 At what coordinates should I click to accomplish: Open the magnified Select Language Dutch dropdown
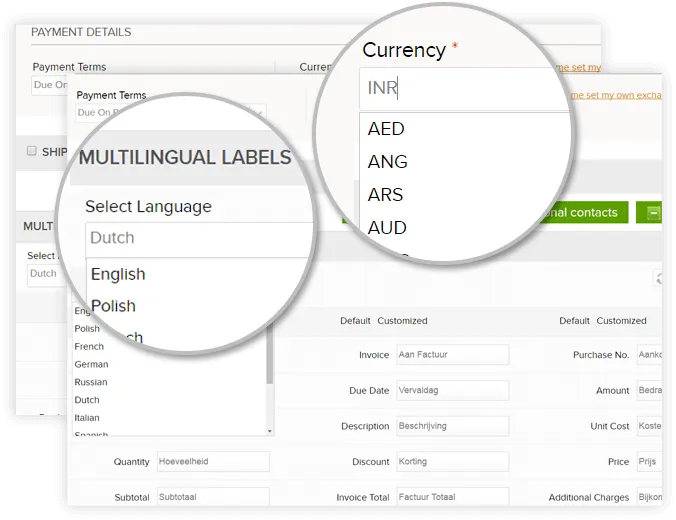pyautogui.click(x=199, y=239)
